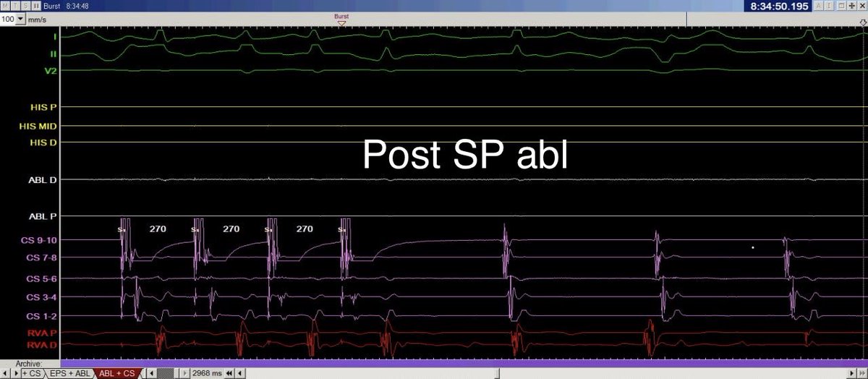Click the plus/move window icon
The height and width of the screenshot is (379, 868).
pos(851,6)
